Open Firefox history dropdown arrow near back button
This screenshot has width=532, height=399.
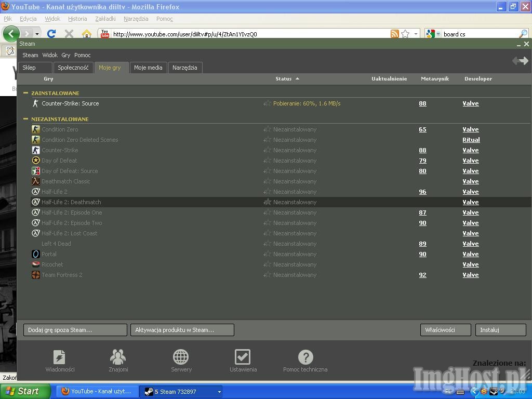point(37,34)
